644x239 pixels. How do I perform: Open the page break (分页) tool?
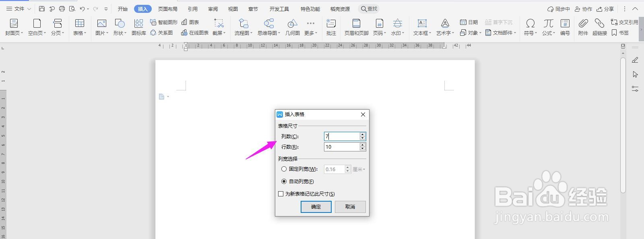pyautogui.click(x=58, y=27)
